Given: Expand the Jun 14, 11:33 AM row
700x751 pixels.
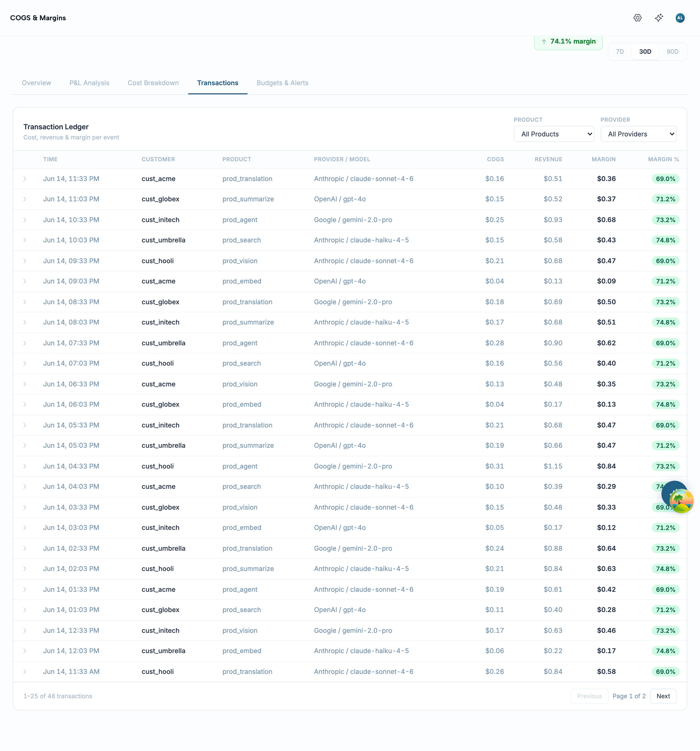Looking at the screenshot, I should pyautogui.click(x=25, y=672).
